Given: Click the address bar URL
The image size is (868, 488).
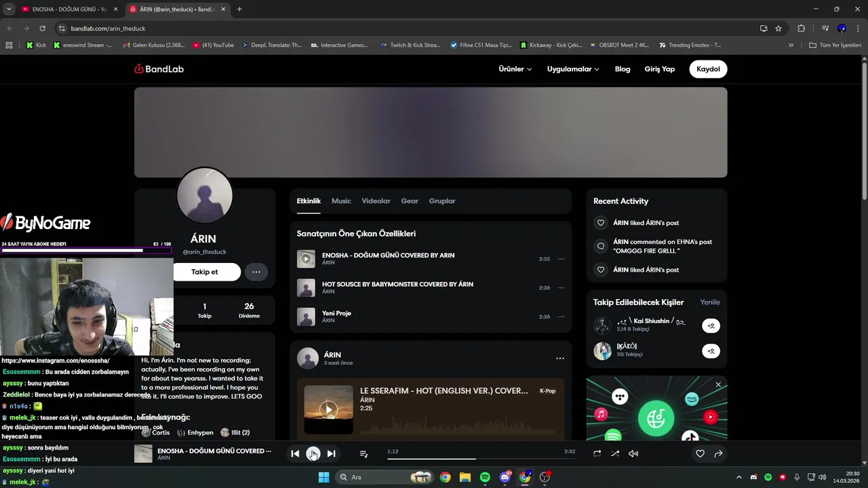Looking at the screenshot, I should pyautogui.click(x=108, y=28).
